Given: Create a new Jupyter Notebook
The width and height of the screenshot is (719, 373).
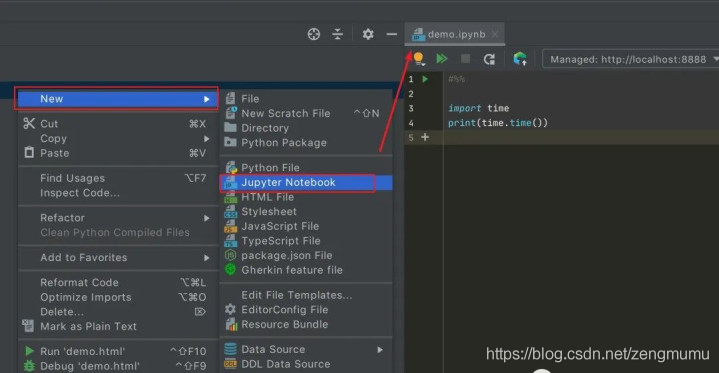Looking at the screenshot, I should pyautogui.click(x=306, y=182).
